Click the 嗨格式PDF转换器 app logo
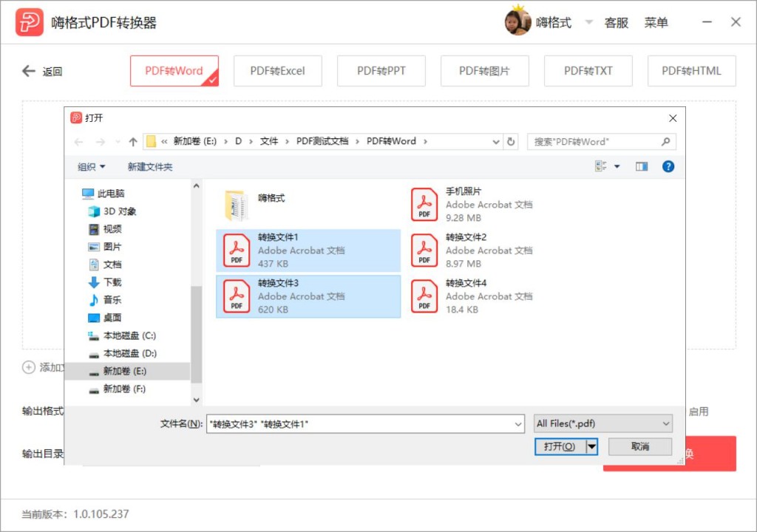 pos(29,22)
